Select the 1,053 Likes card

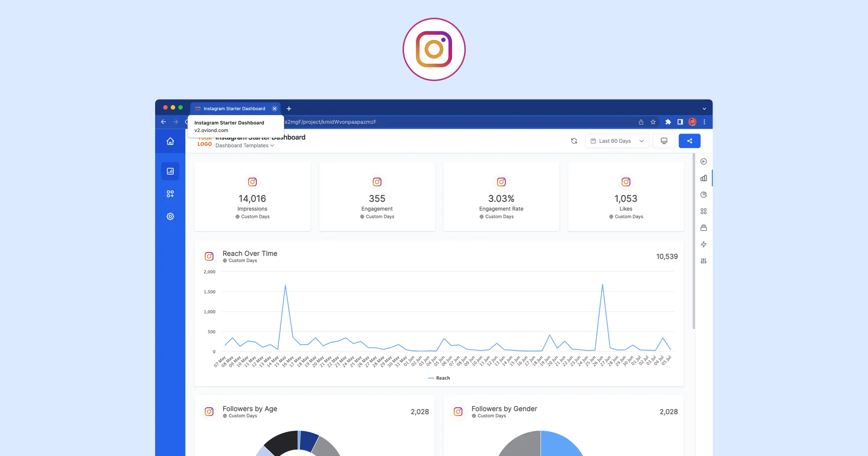[626, 197]
